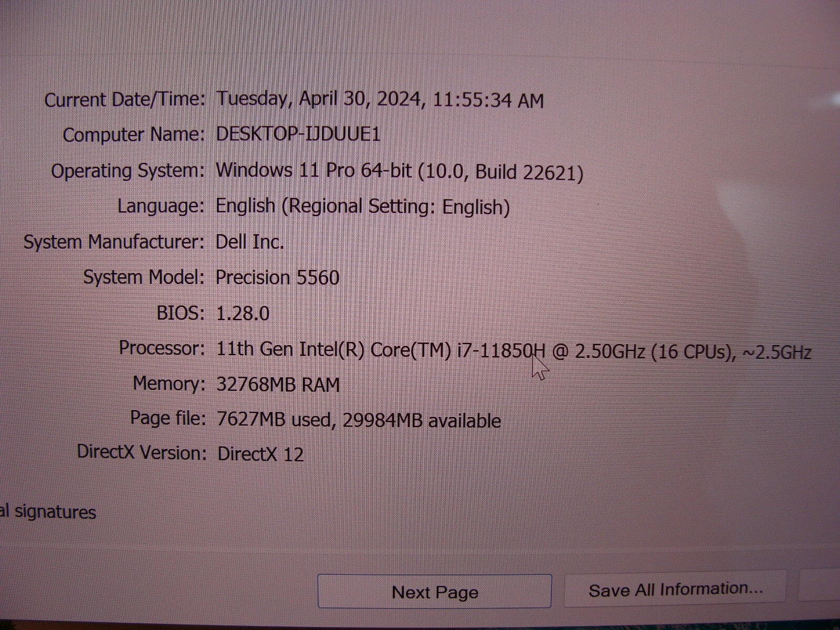Image resolution: width=840 pixels, height=630 pixels.
Task: Click the page file usage value
Action: coord(358,420)
